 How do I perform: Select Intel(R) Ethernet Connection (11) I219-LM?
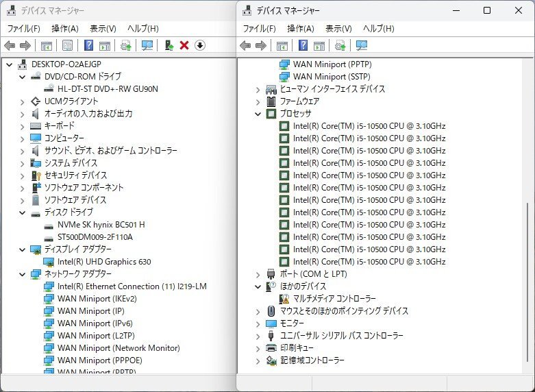point(132,286)
